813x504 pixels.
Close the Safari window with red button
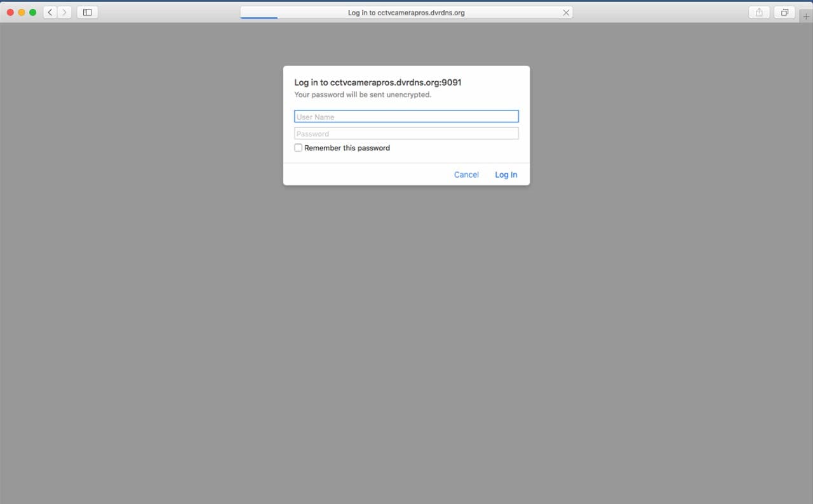coord(10,12)
